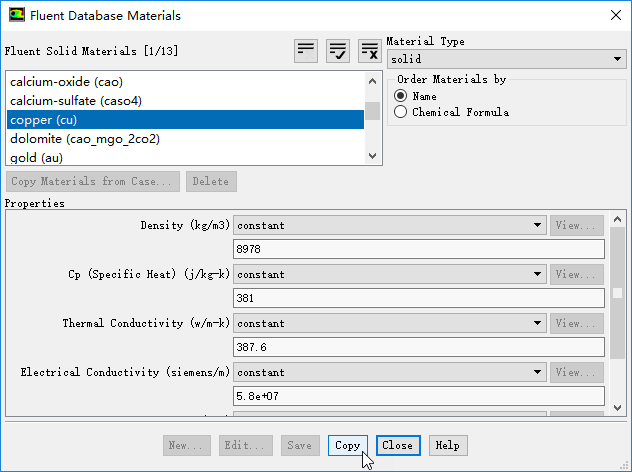Click properties panel scroll-down arrow
This screenshot has height=472, width=632.
coord(618,408)
